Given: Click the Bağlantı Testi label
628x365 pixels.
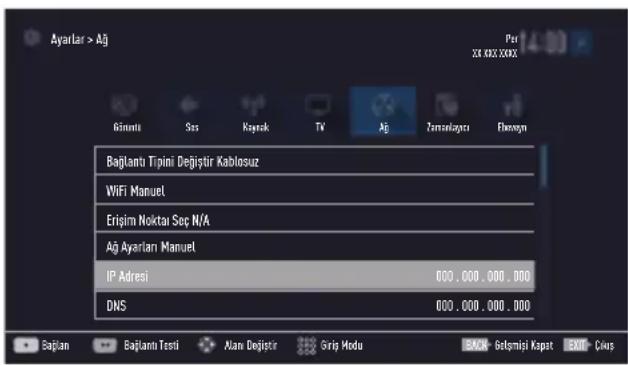Looking at the screenshot, I should point(151,345).
